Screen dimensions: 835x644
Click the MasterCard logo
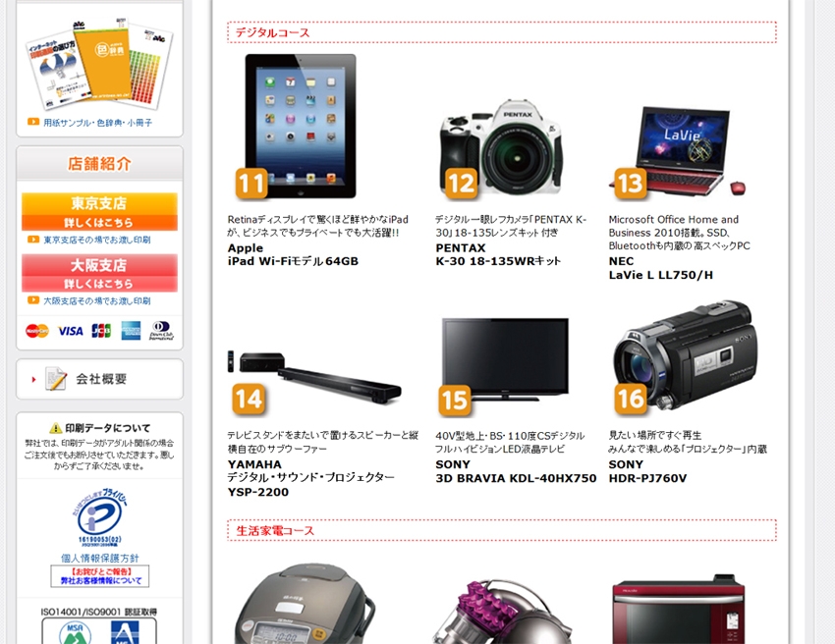click(x=37, y=331)
